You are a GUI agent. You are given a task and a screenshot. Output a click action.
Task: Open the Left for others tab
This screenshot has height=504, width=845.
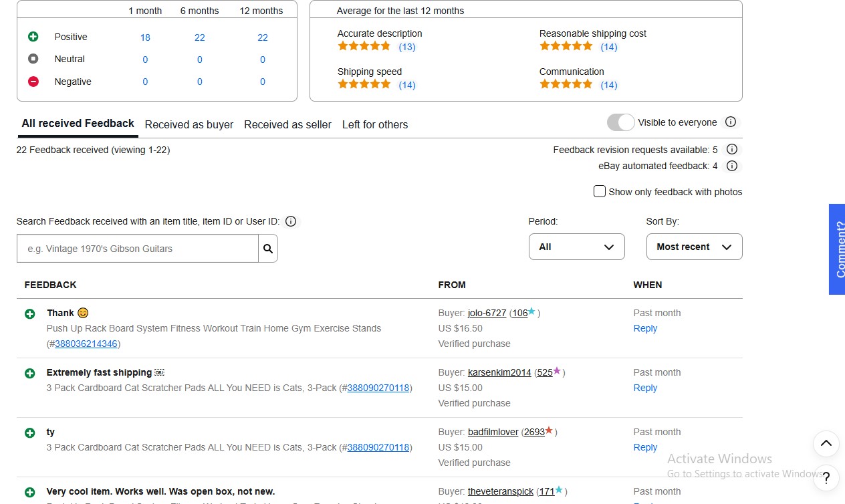(x=375, y=124)
